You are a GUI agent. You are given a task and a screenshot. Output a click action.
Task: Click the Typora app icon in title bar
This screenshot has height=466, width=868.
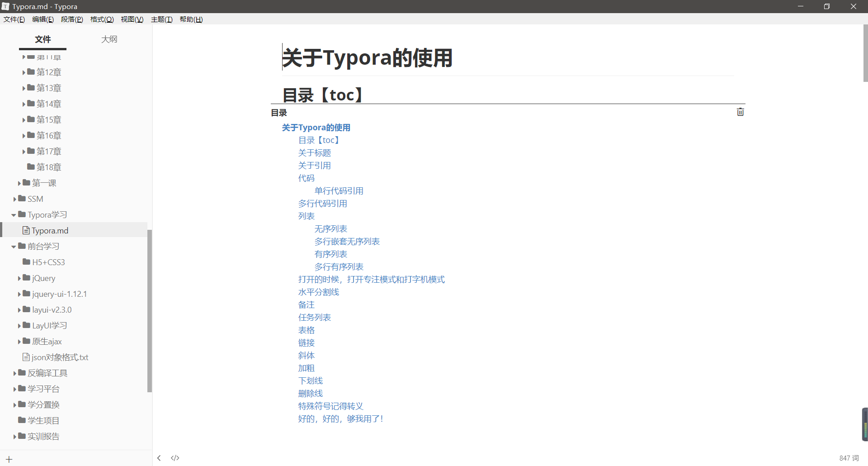(x=5, y=6)
